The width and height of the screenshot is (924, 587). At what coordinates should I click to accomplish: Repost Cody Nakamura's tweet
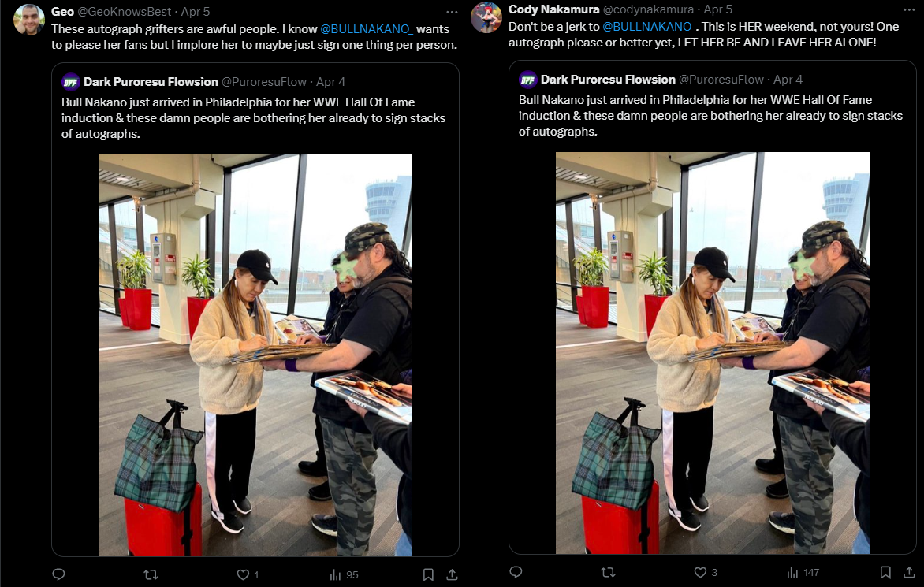[x=608, y=572]
